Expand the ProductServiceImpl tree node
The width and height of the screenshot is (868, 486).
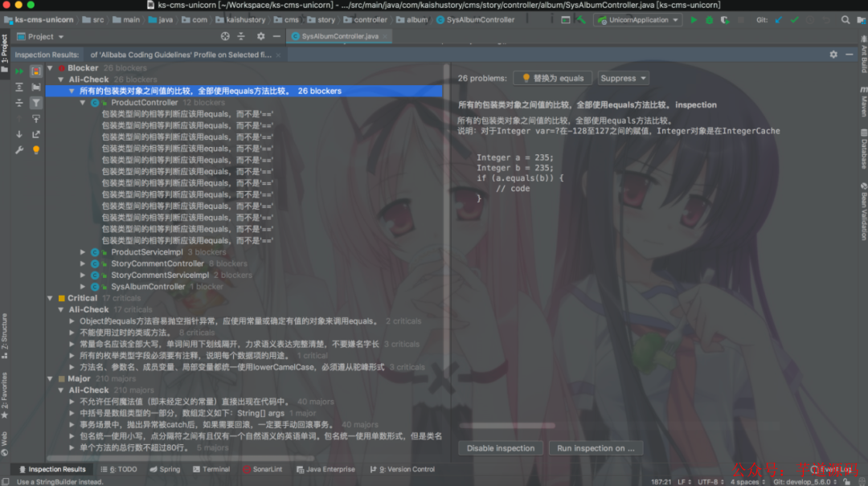[82, 251]
